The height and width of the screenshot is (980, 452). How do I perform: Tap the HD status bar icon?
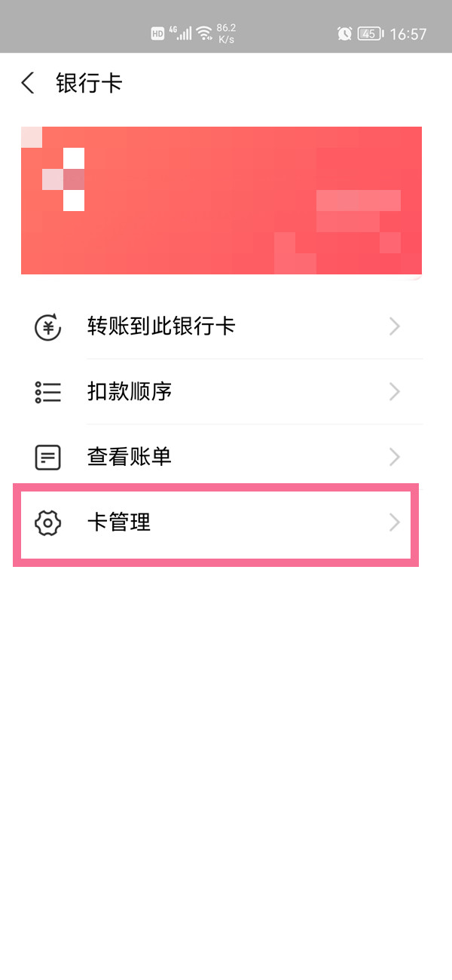coord(157,34)
